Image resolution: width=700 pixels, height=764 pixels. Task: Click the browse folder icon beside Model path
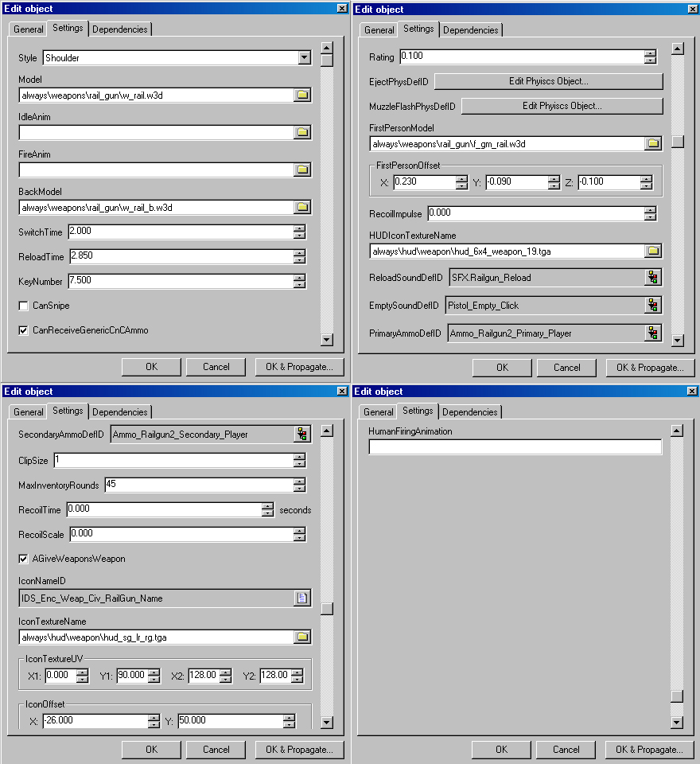pyautogui.click(x=302, y=95)
